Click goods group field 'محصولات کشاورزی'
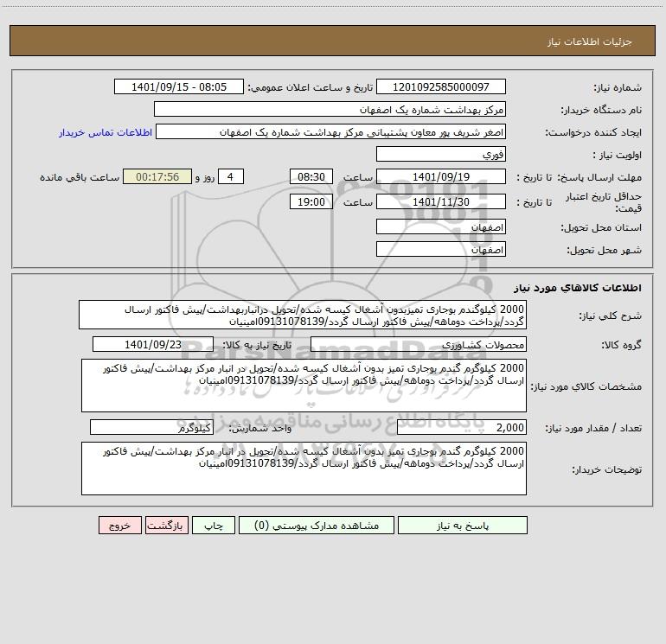Viewport: 666px width, 644px height. tap(419, 344)
